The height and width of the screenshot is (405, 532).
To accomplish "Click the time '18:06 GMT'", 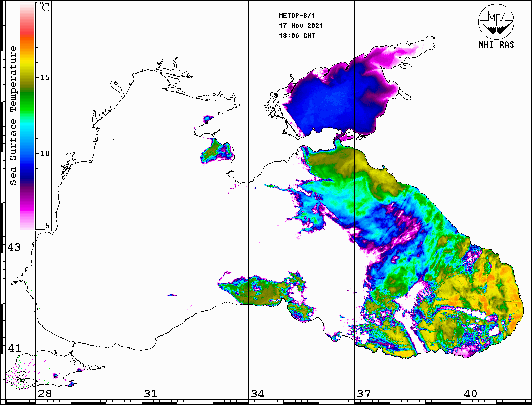I will point(297,36).
